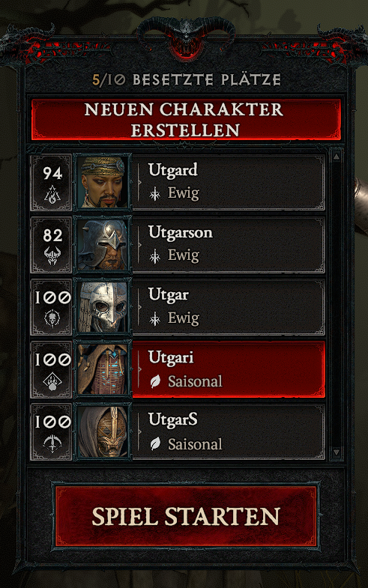Click the scroll down arrow of character list
The image size is (368, 588).
click(x=336, y=452)
